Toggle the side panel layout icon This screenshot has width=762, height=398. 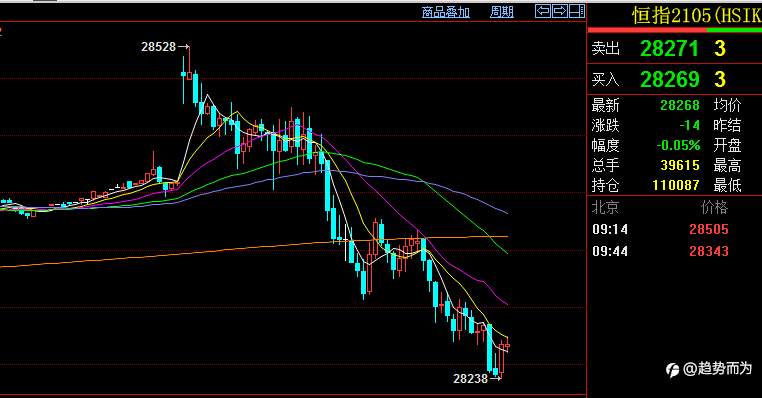click(577, 11)
